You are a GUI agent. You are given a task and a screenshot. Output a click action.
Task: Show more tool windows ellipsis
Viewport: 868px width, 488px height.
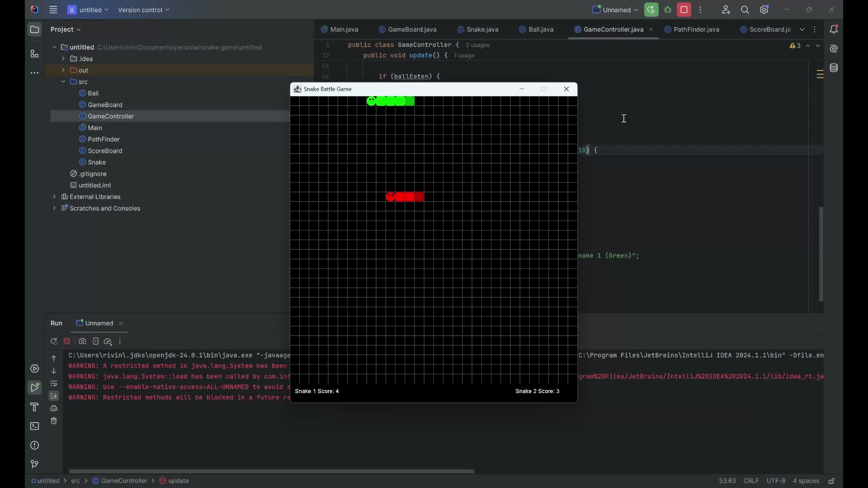35,73
